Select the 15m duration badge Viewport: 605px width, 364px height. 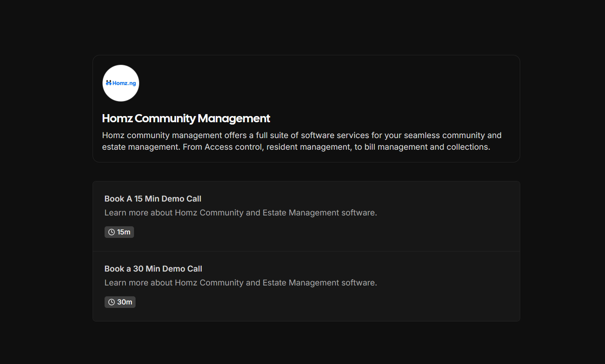click(x=119, y=232)
